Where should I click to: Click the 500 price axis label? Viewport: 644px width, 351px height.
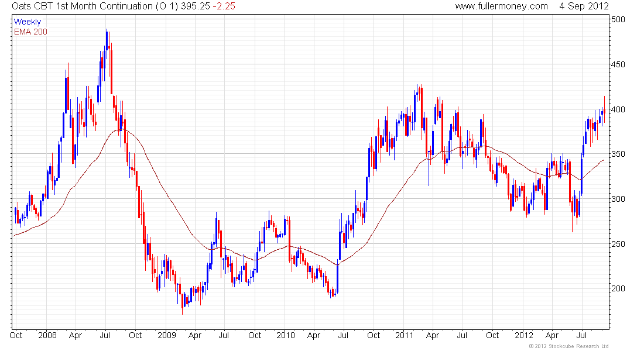pyautogui.click(x=618, y=20)
